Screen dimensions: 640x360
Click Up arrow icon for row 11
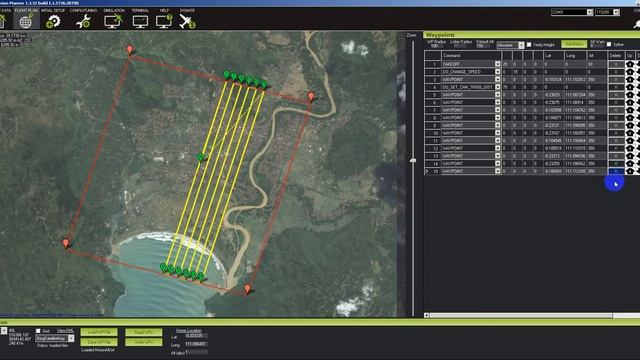pos(630,140)
